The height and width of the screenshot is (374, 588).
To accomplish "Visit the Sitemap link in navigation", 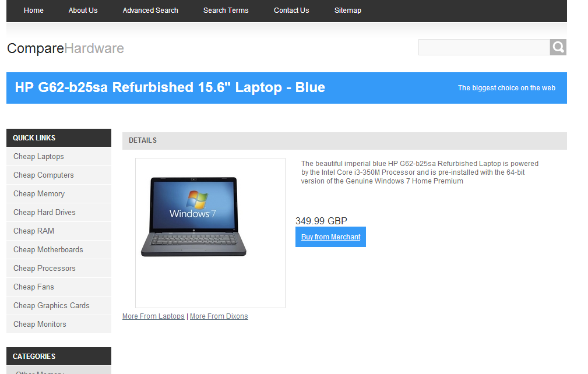I will pos(348,10).
